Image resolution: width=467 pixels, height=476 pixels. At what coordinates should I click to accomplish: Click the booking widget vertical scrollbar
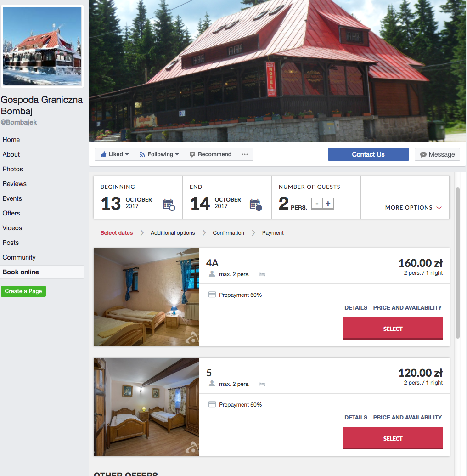tap(458, 263)
